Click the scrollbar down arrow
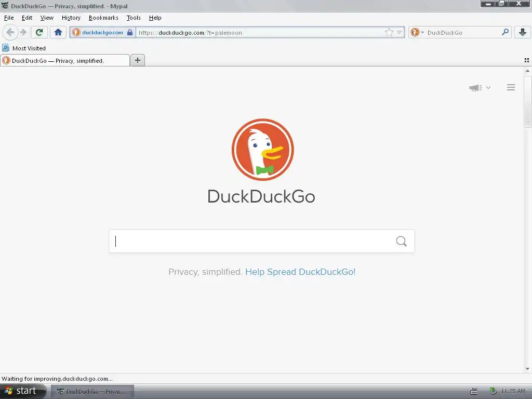Screen dimensions: 532x399 [x=527, y=369]
